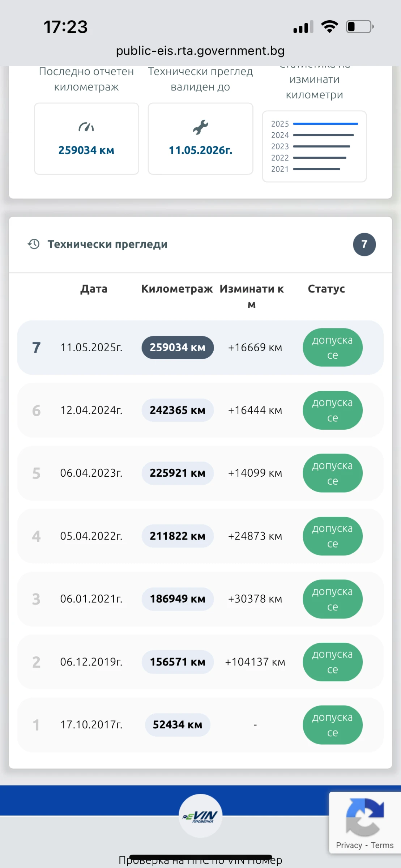Image resolution: width=401 pixels, height=868 pixels.
Task: Tap the Километраж column header
Action: coord(177,289)
